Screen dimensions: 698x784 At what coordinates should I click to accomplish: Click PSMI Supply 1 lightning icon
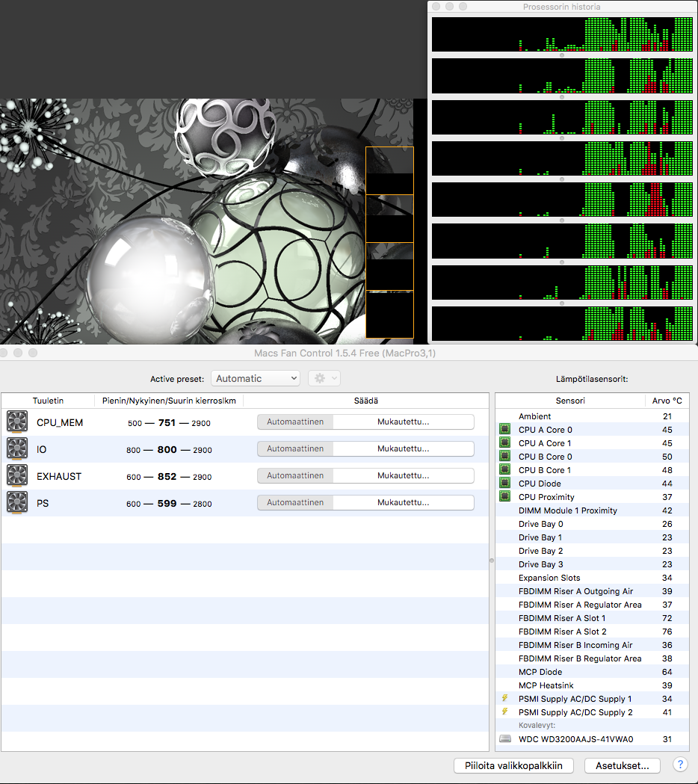point(505,699)
